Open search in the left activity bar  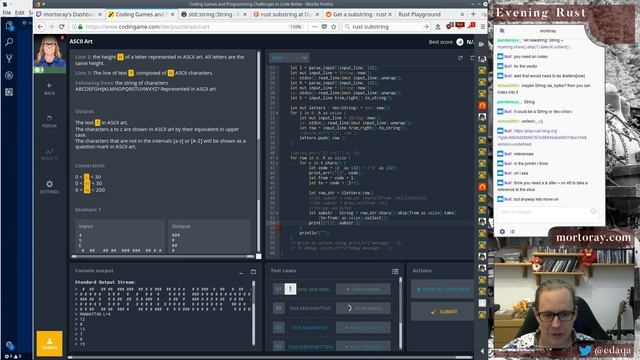(x=9, y=42)
